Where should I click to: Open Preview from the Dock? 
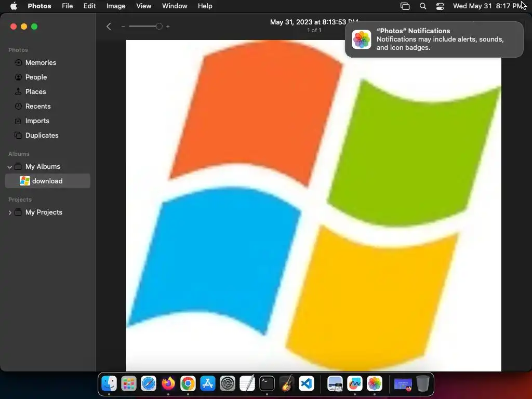click(335, 384)
